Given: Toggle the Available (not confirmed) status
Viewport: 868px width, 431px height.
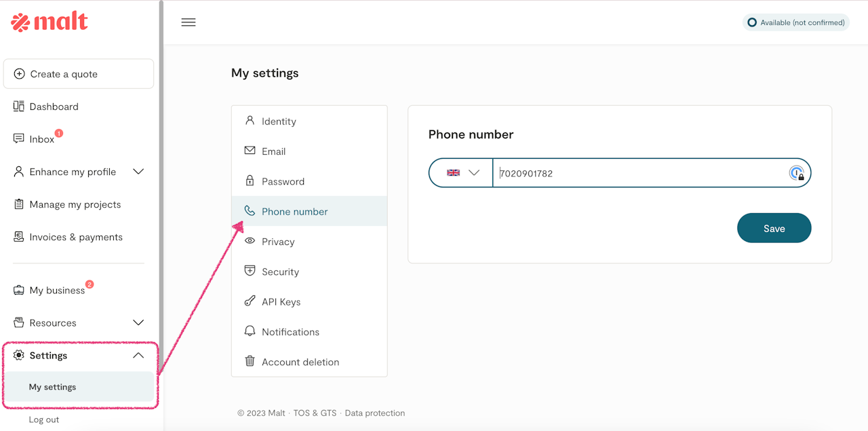Looking at the screenshot, I should point(796,22).
